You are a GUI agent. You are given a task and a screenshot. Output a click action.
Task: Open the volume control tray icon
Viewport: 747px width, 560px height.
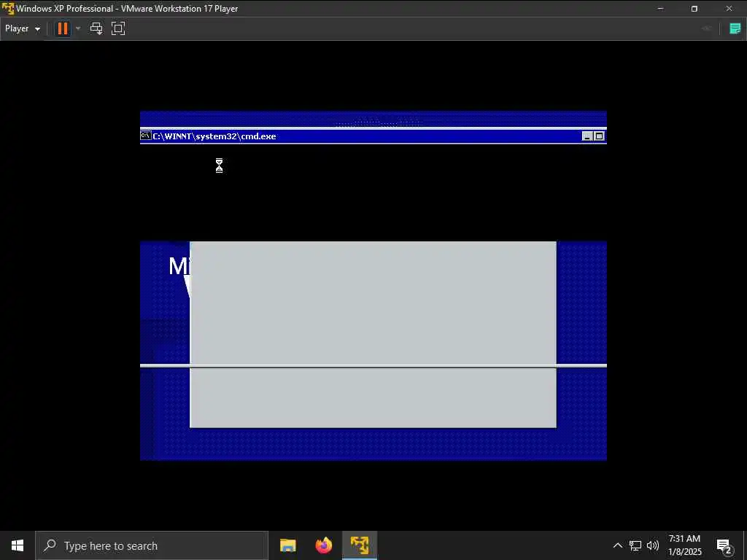pos(653,545)
